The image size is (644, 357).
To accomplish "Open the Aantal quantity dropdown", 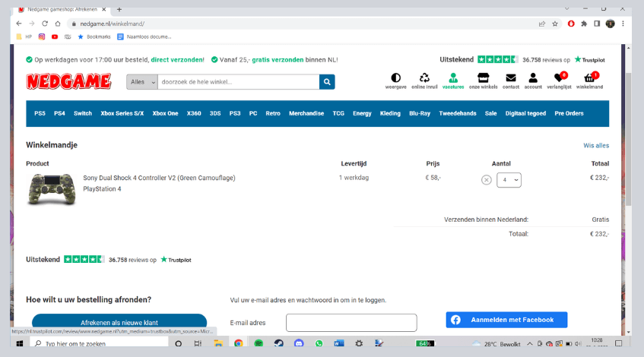I will click(509, 180).
